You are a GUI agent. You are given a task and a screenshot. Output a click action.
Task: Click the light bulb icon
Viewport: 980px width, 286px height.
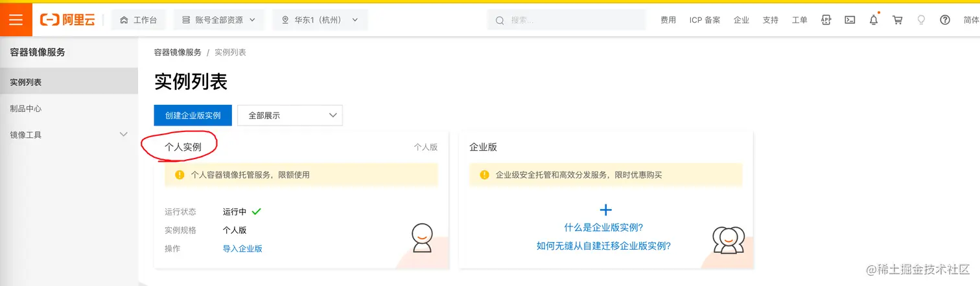(x=921, y=20)
